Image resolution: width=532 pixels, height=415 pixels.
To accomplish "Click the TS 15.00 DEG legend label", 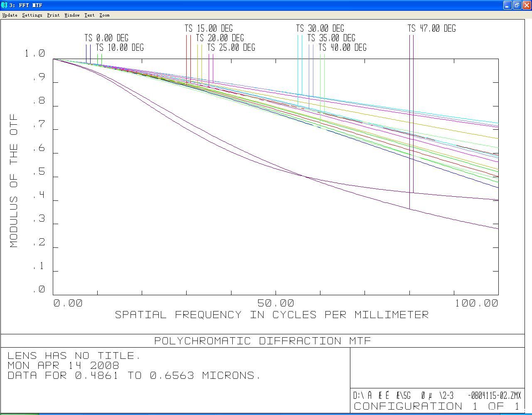I will pyautogui.click(x=209, y=28).
